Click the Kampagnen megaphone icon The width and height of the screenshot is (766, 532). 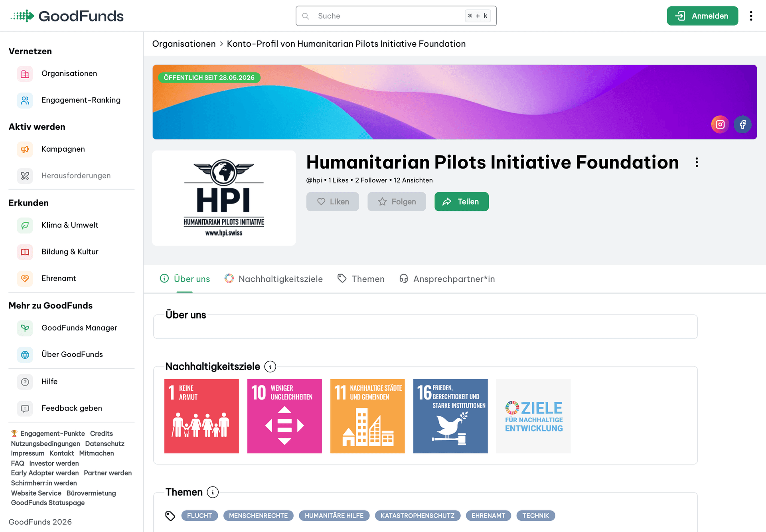click(x=25, y=149)
